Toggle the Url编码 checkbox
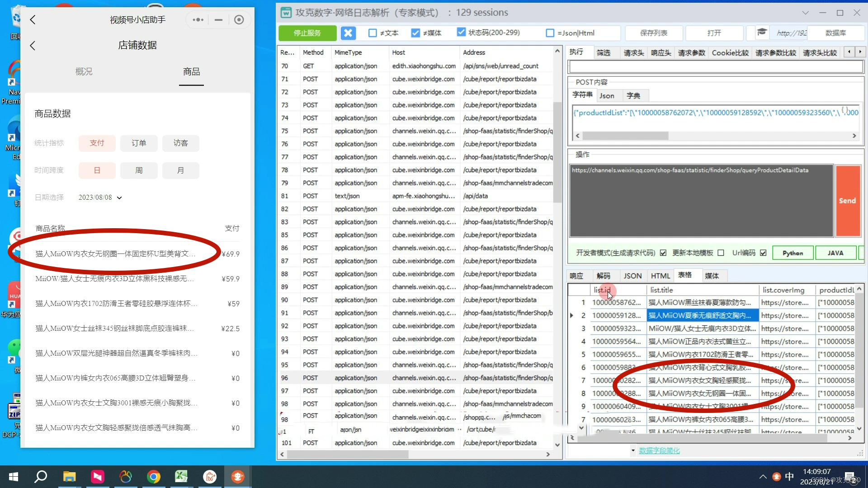Screen dimensions: 868x488 763,253
